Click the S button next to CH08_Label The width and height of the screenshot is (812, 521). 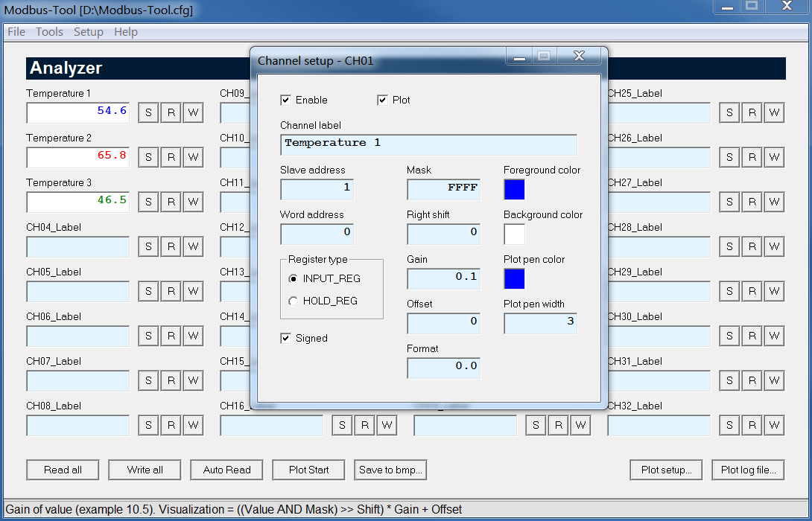(148, 425)
